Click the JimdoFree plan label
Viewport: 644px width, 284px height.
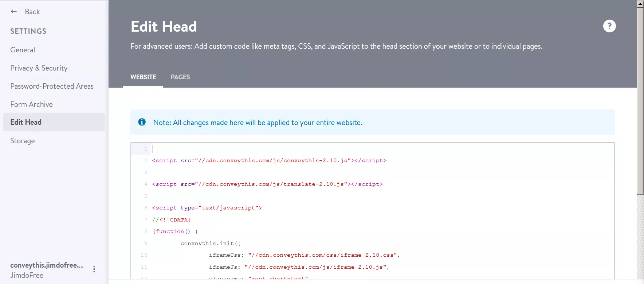coord(27,275)
